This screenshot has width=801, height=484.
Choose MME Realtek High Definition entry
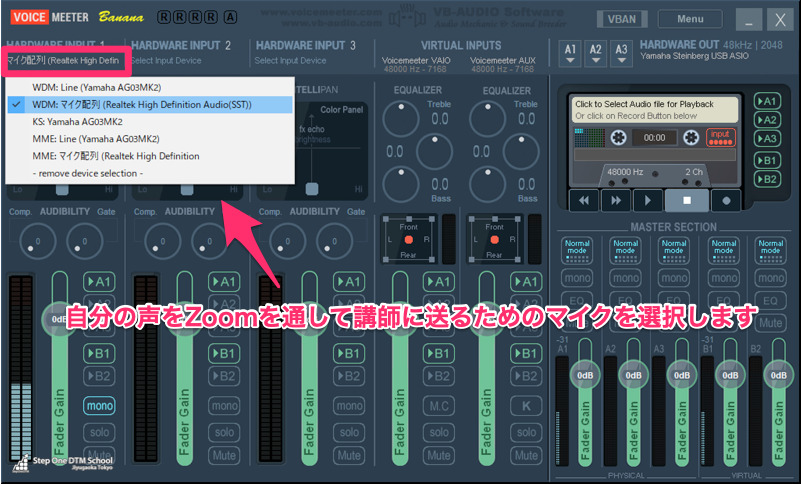pos(150,156)
